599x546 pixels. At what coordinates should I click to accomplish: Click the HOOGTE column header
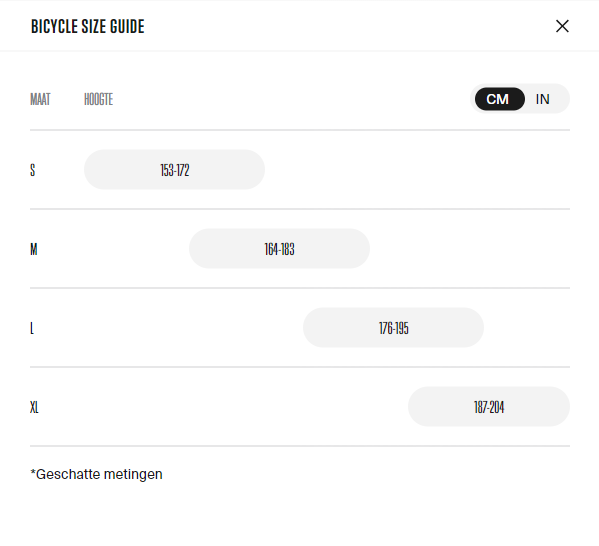tap(98, 99)
